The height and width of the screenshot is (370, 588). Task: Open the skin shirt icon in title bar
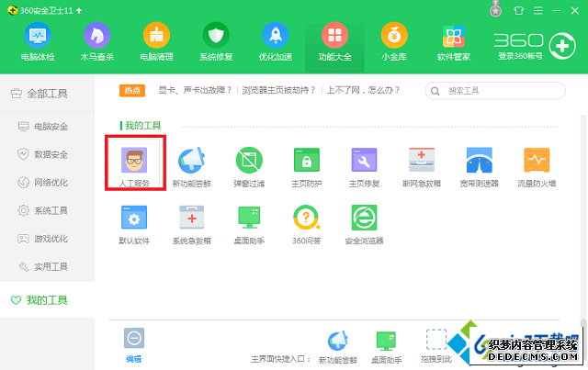518,10
